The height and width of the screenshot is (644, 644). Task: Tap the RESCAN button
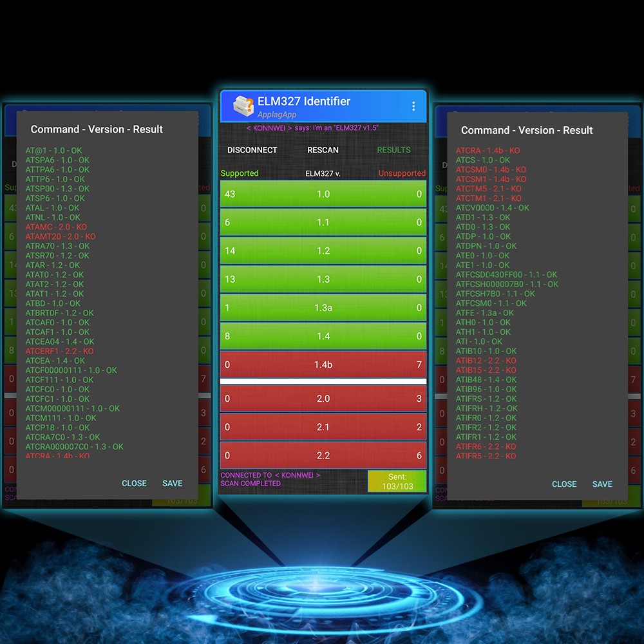tap(323, 150)
